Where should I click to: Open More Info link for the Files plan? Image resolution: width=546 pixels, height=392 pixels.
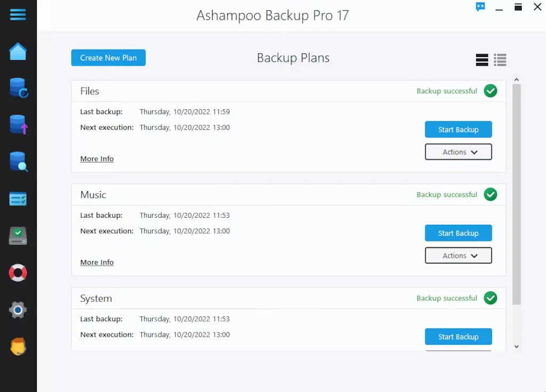pos(97,159)
